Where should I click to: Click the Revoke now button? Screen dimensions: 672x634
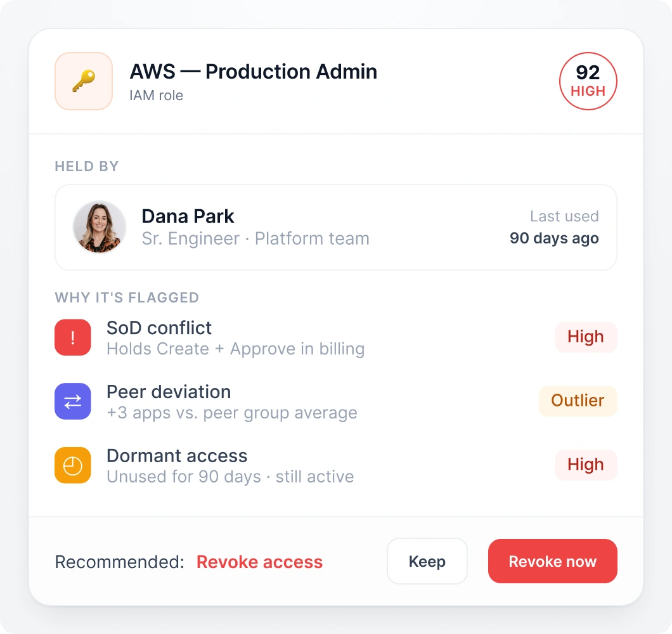pyautogui.click(x=552, y=561)
